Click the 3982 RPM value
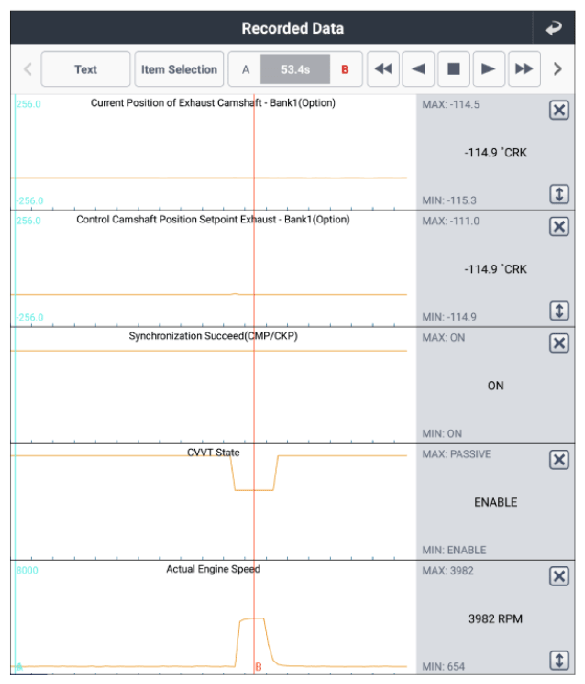This screenshot has width=585, height=684. [x=495, y=619]
